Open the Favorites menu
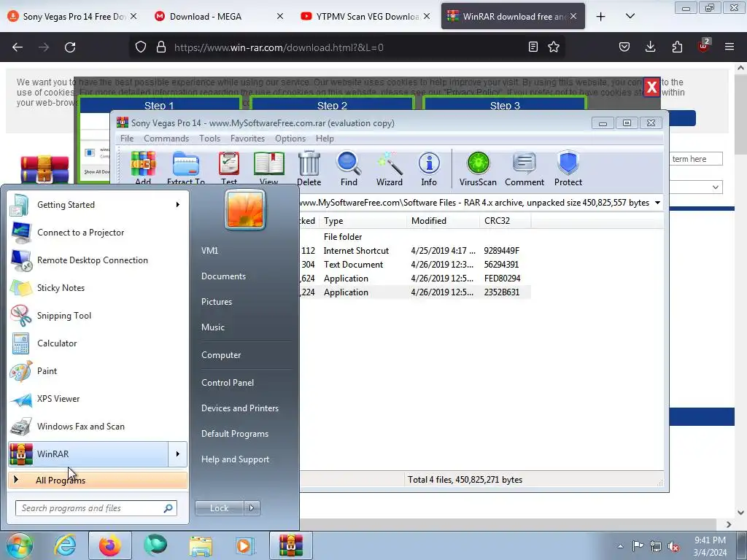This screenshot has width=747, height=560. tap(247, 139)
